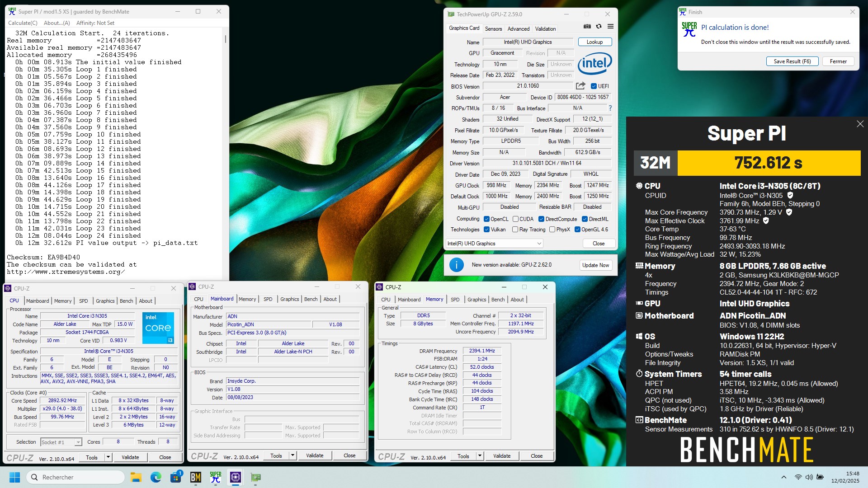Switch to the Advanced tab in GPU-Z
This screenshot has width=868, height=488.
[x=519, y=29]
